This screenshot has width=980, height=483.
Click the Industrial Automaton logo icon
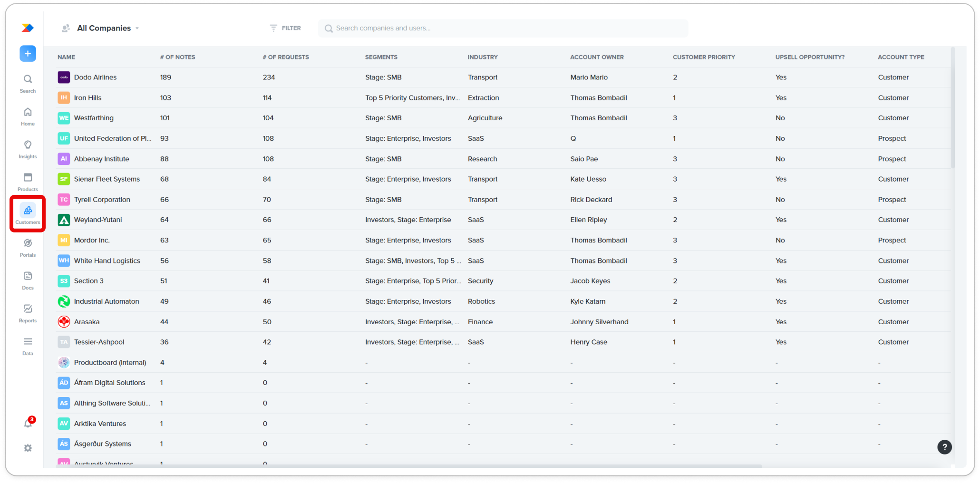click(x=64, y=301)
